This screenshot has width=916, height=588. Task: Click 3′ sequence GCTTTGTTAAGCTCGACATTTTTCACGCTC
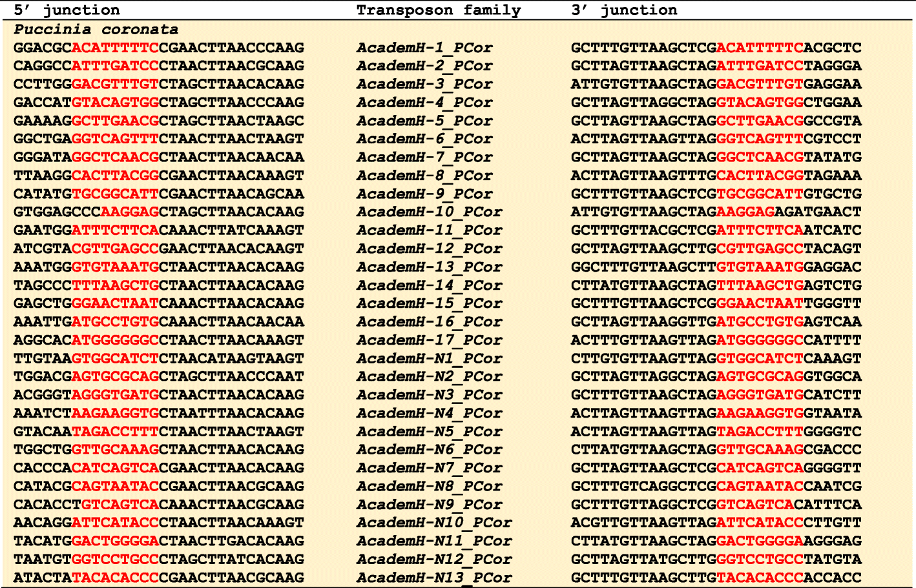pos(716,48)
